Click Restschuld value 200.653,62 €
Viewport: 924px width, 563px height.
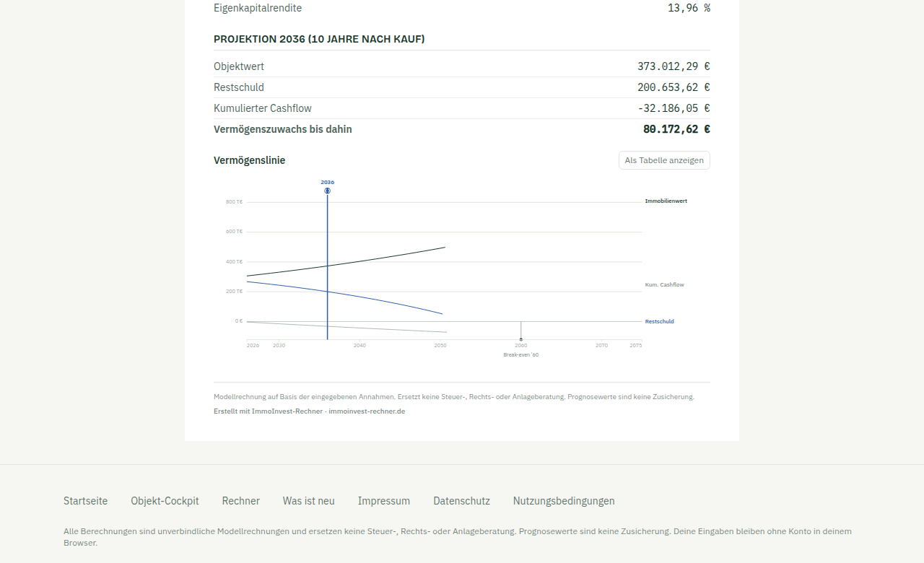pos(674,87)
